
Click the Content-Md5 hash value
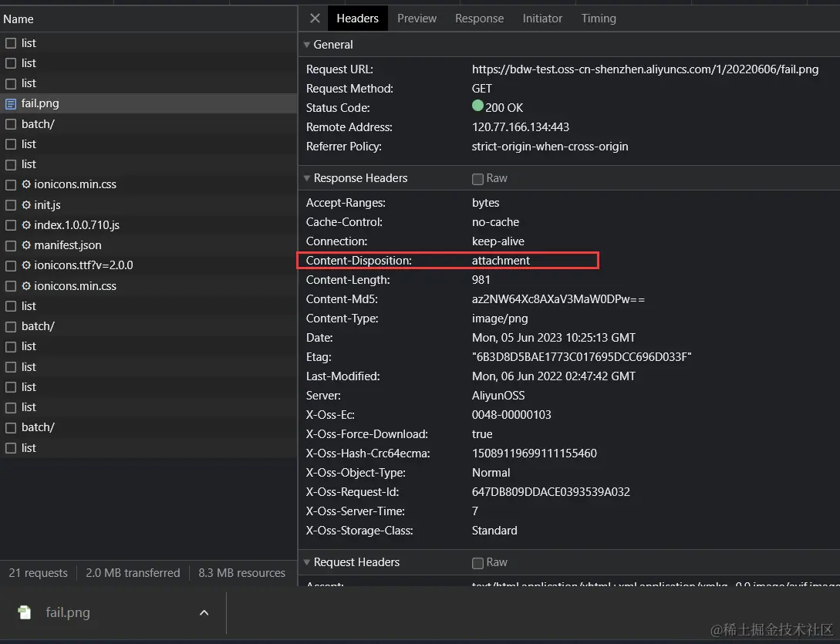click(x=558, y=299)
